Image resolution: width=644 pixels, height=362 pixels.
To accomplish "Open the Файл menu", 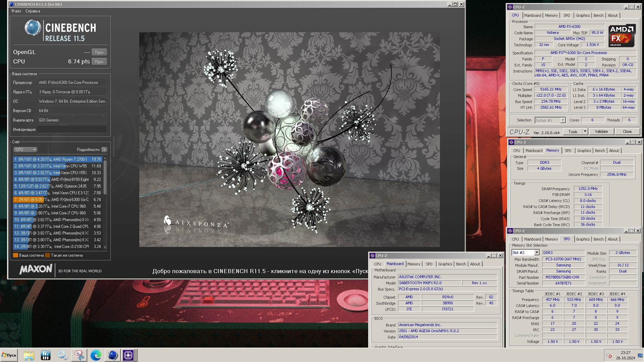I will 16,11.
